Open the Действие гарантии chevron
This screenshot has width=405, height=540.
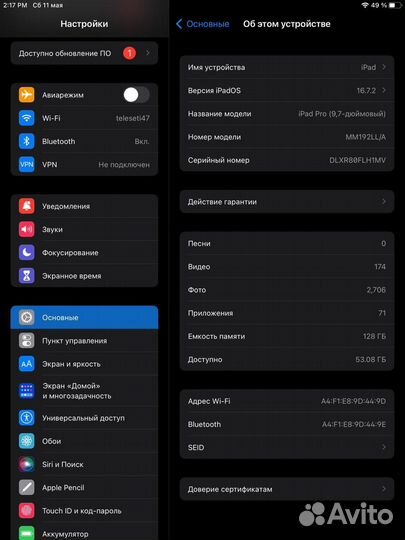tap(384, 201)
